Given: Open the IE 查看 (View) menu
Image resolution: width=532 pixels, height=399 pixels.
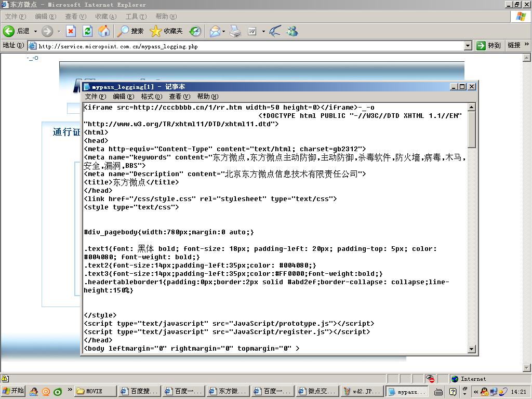Looking at the screenshot, I should 76,16.
